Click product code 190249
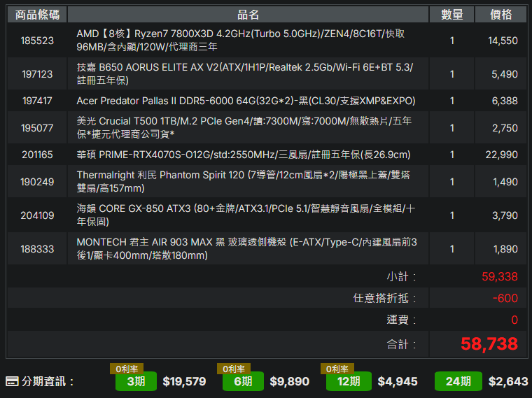 point(37,182)
